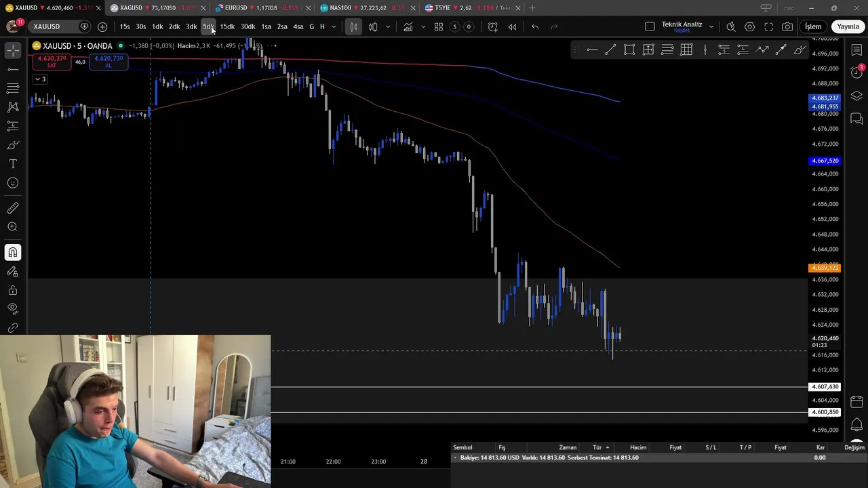Switch to the NAS100 browser tab

367,8
